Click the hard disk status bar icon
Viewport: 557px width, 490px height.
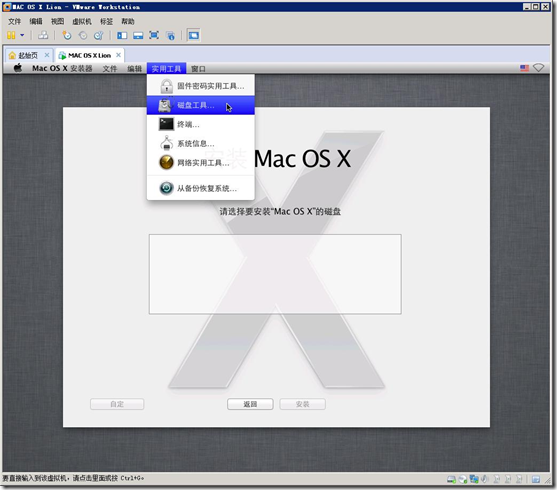pyautogui.click(x=451, y=480)
